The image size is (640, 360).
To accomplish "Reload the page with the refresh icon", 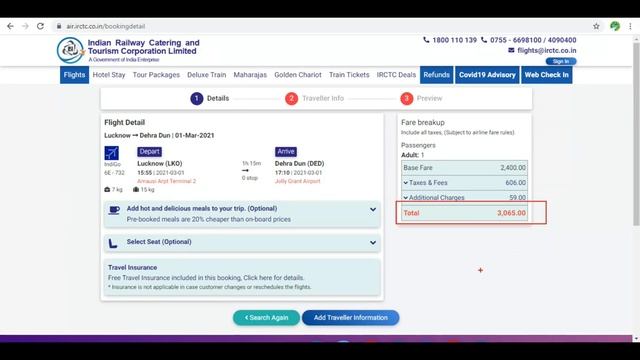I will click(40, 26).
